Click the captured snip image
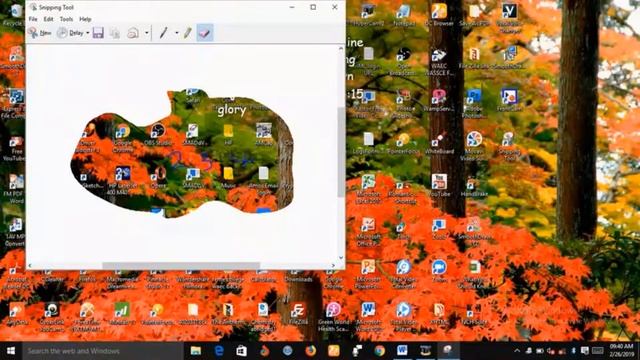Image resolution: width=640 pixels, height=360 pixels. click(182, 153)
